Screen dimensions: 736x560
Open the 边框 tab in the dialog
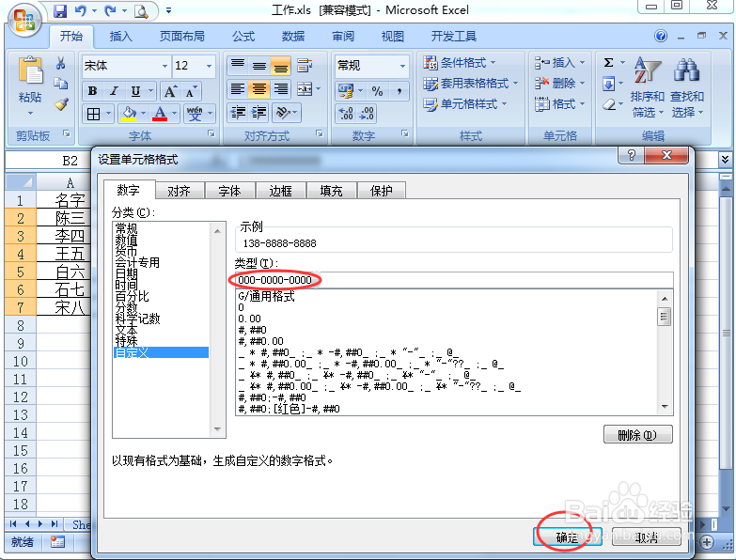point(281,191)
